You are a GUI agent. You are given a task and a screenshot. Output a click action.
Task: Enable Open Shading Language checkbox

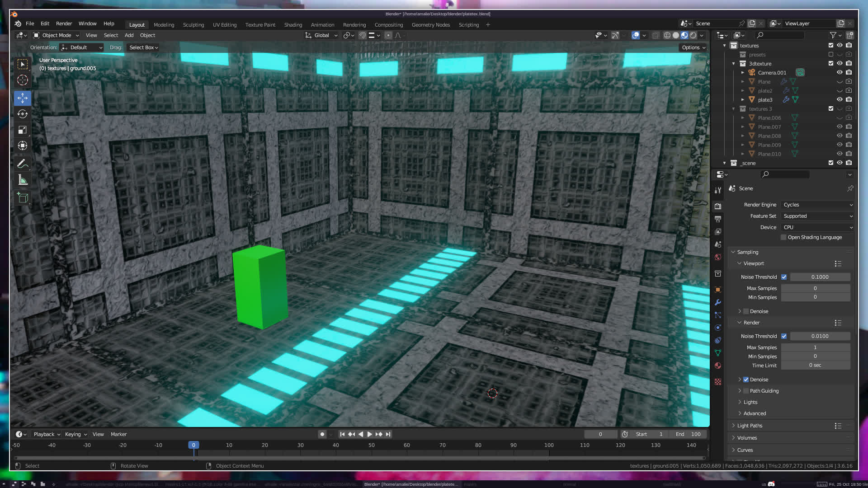coord(783,237)
